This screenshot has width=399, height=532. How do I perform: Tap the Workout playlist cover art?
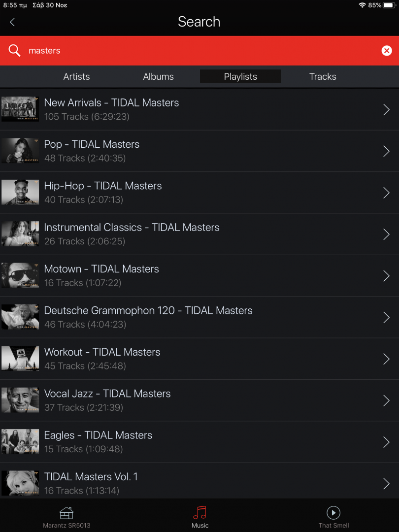click(x=20, y=358)
